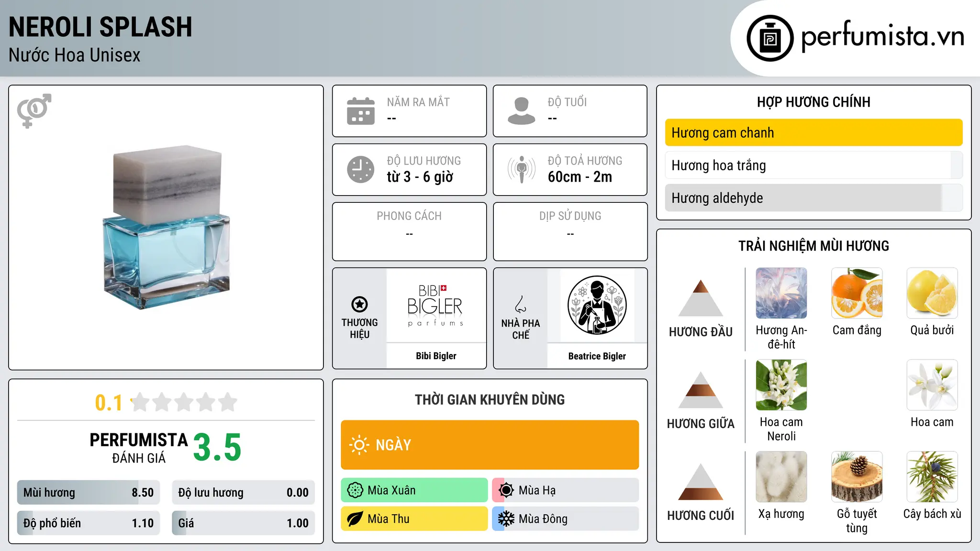Click the Beatrice Bigler perfumer avatar
980x551 pixels.
597,305
